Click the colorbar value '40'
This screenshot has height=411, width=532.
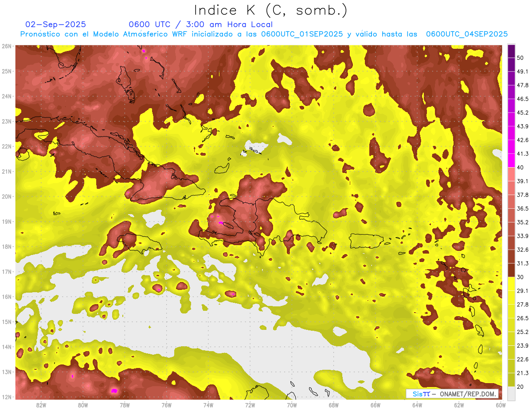click(520, 167)
